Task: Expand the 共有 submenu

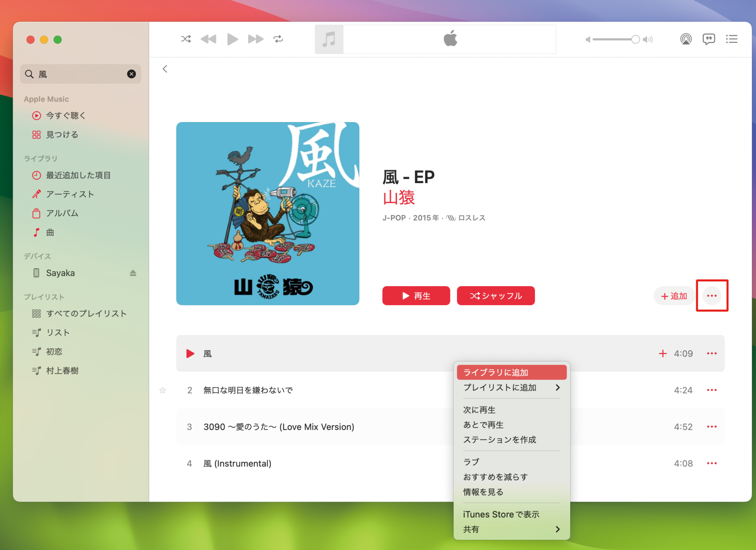Action: [x=511, y=530]
